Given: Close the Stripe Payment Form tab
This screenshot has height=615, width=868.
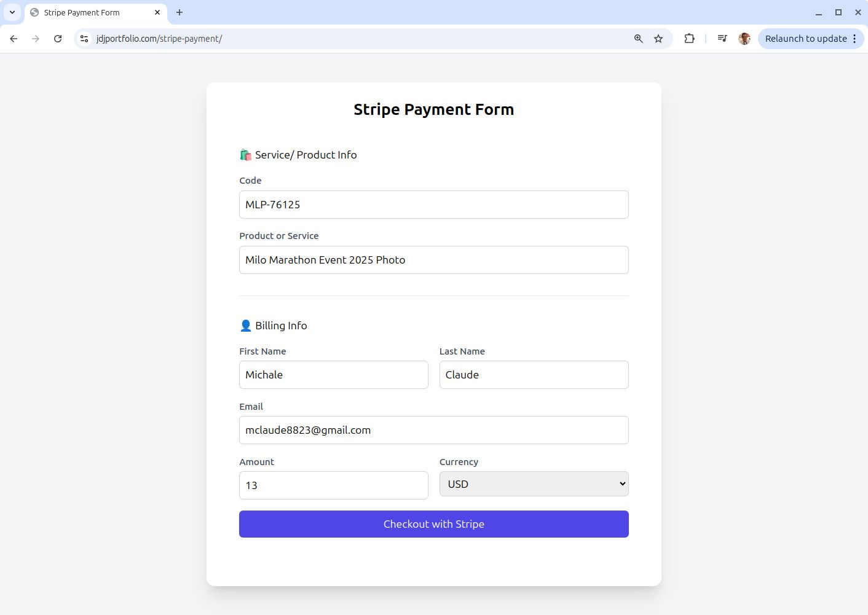Looking at the screenshot, I should tap(157, 12).
